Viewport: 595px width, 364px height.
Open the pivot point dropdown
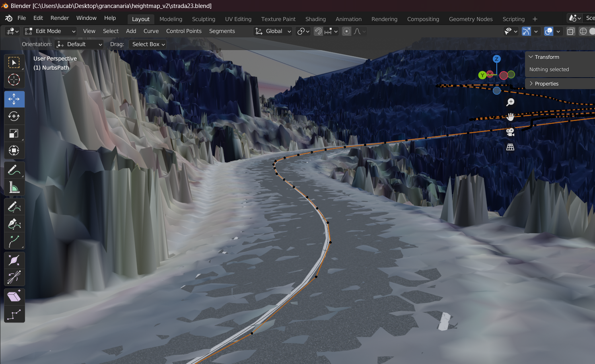pos(303,31)
